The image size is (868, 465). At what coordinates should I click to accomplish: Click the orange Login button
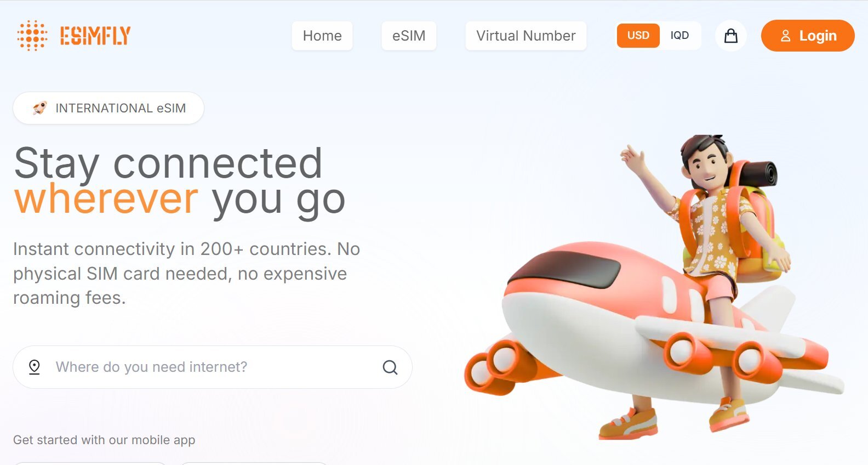(x=808, y=36)
